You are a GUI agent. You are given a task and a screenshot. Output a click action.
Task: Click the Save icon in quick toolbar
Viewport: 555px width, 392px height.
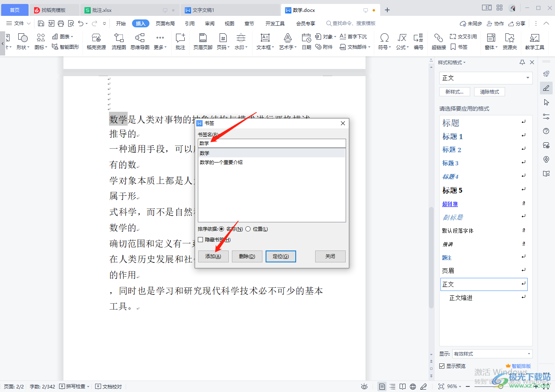coord(41,23)
